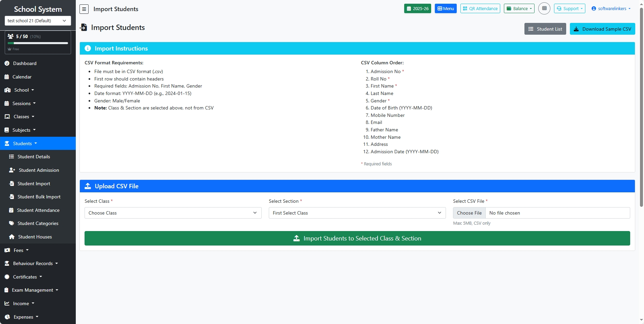Click Choose File to select CSV
This screenshot has height=324, width=644.
coord(469,213)
